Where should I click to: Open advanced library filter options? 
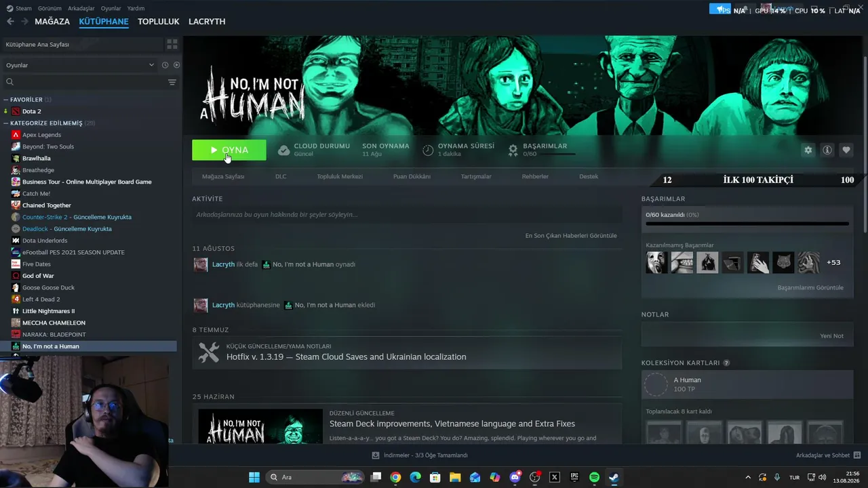(x=172, y=82)
